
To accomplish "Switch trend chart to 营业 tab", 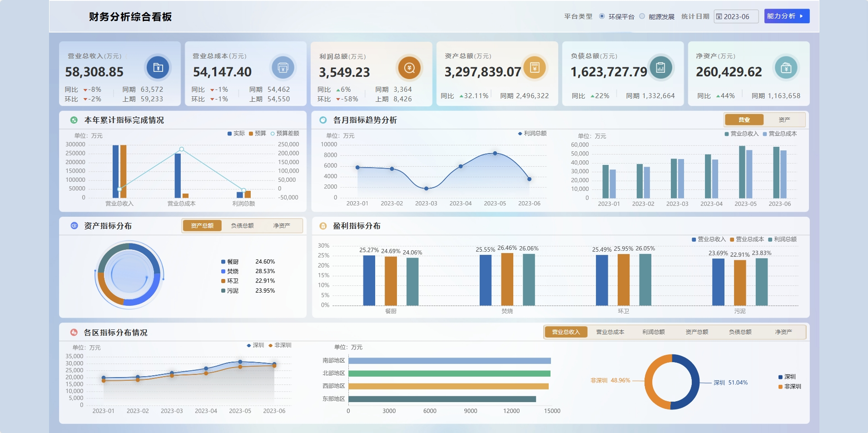I will [744, 119].
